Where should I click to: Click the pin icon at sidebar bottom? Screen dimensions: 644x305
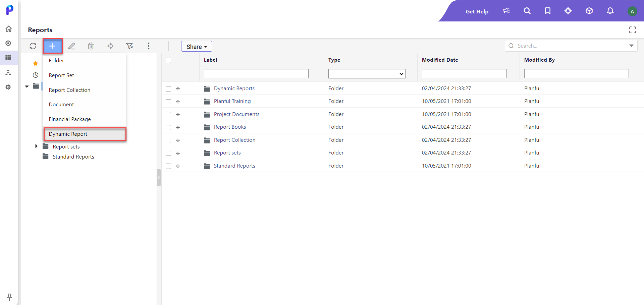9,297
